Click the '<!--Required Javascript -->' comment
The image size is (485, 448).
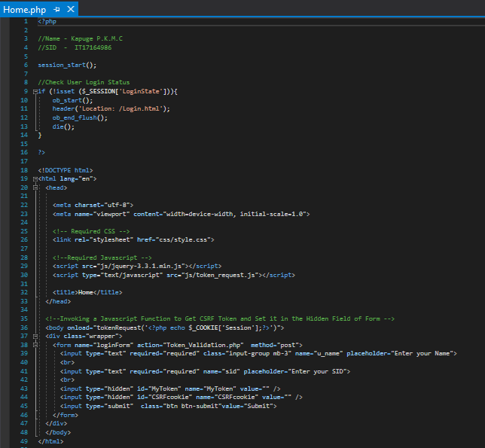[x=102, y=258]
